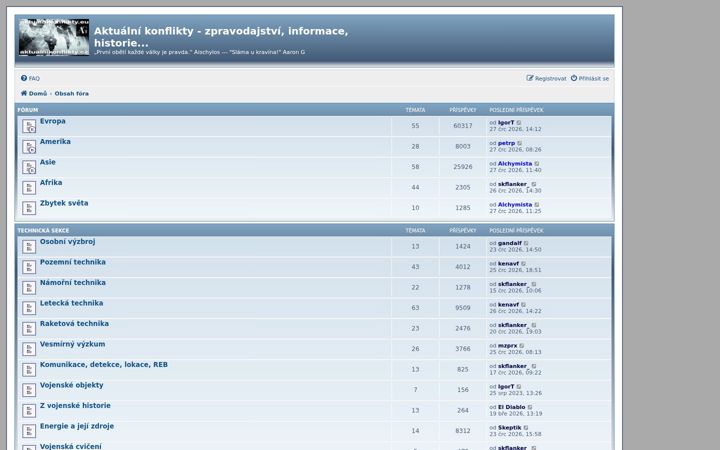Go to Domů in breadcrumb
This screenshot has width=720, height=450.
(x=34, y=93)
